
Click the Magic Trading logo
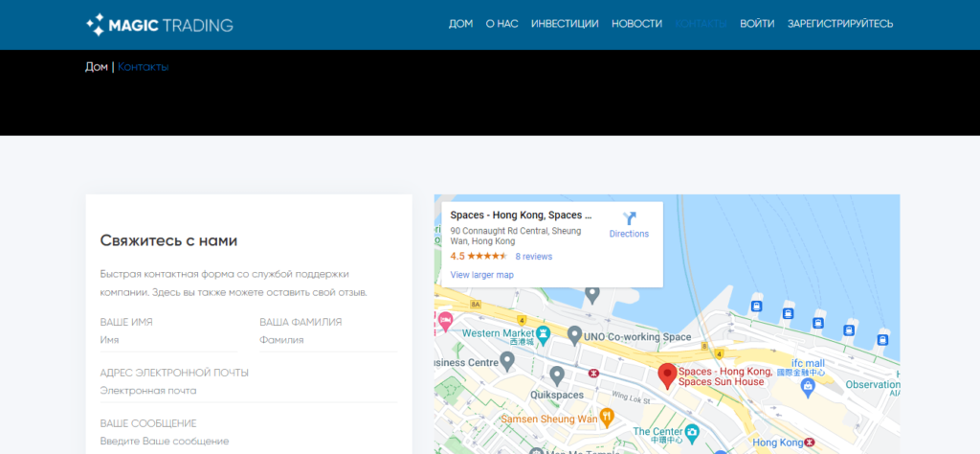(x=160, y=25)
